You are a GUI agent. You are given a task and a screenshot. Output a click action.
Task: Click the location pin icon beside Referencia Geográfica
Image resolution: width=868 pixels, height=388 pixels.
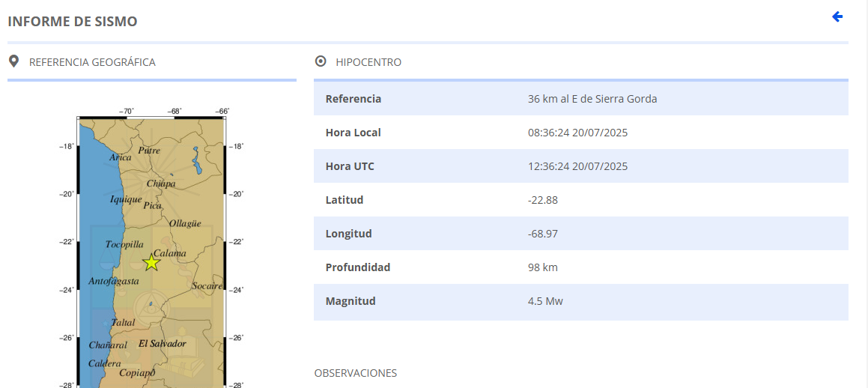pos(13,61)
